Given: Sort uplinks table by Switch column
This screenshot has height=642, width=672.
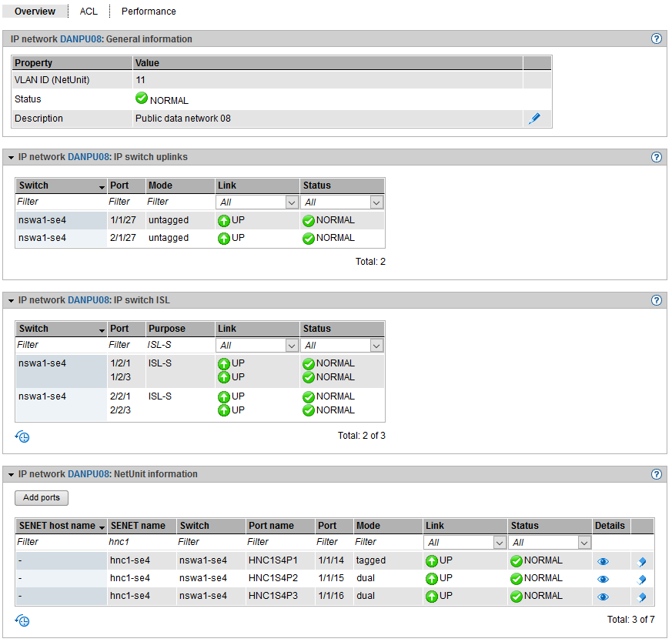Looking at the screenshot, I should [x=61, y=186].
